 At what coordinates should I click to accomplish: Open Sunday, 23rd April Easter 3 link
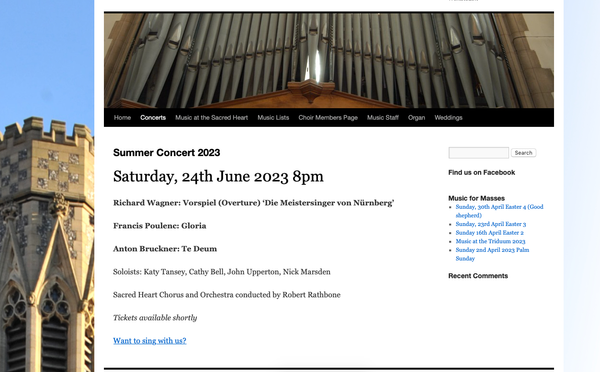[491, 224]
